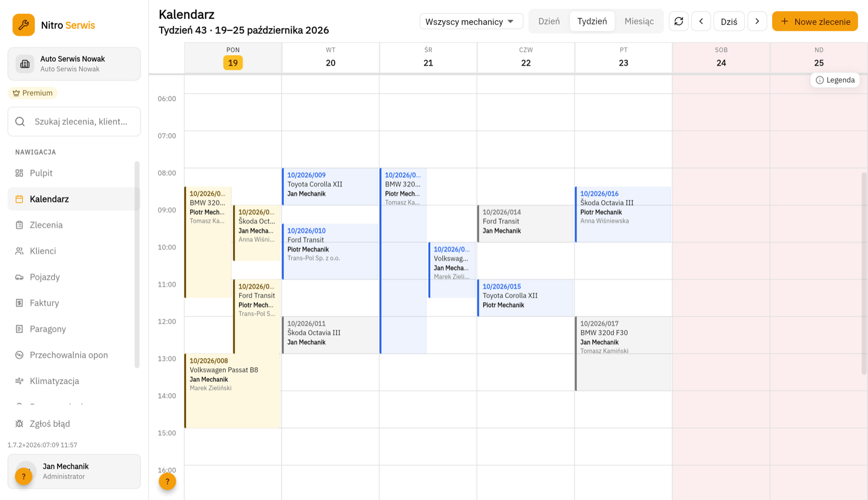
Task: Select Monday 19 day header
Action: (233, 57)
